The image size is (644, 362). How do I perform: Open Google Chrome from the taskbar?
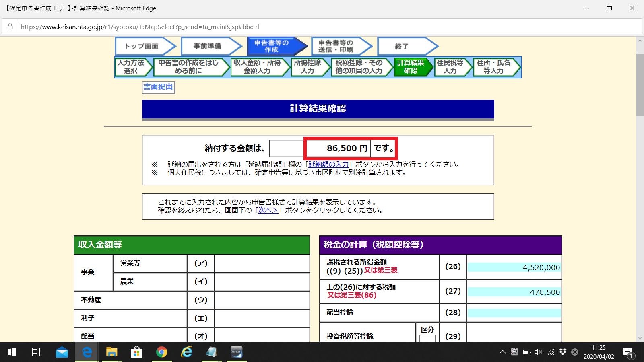pos(162,352)
